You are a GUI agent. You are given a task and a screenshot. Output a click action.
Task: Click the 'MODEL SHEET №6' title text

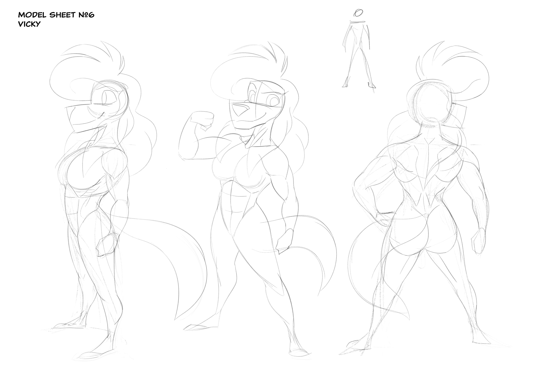point(56,15)
